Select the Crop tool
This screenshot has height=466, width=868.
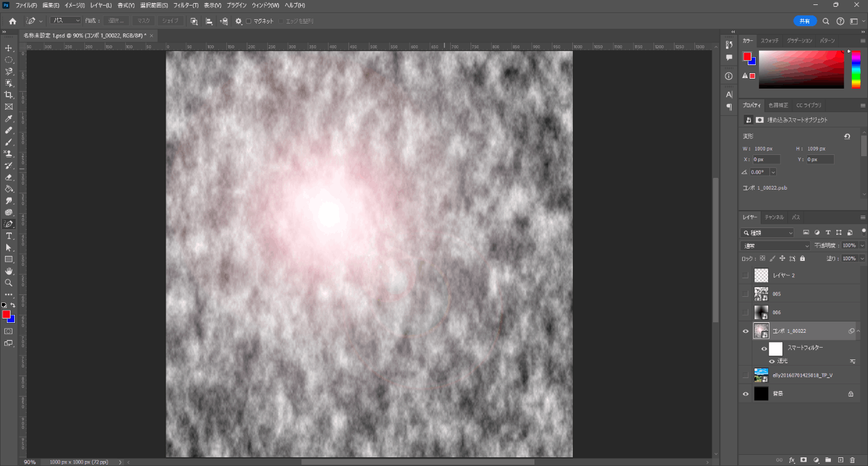pos(9,95)
